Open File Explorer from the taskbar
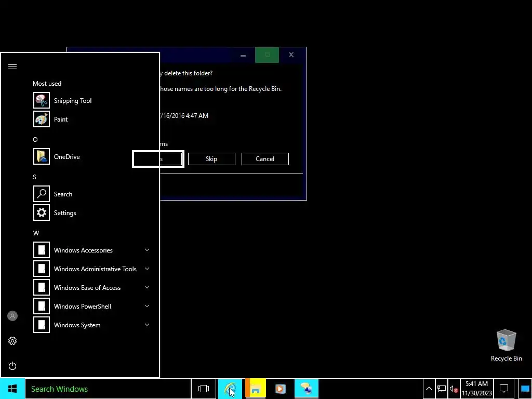This screenshot has height=399, width=532. pos(256,389)
